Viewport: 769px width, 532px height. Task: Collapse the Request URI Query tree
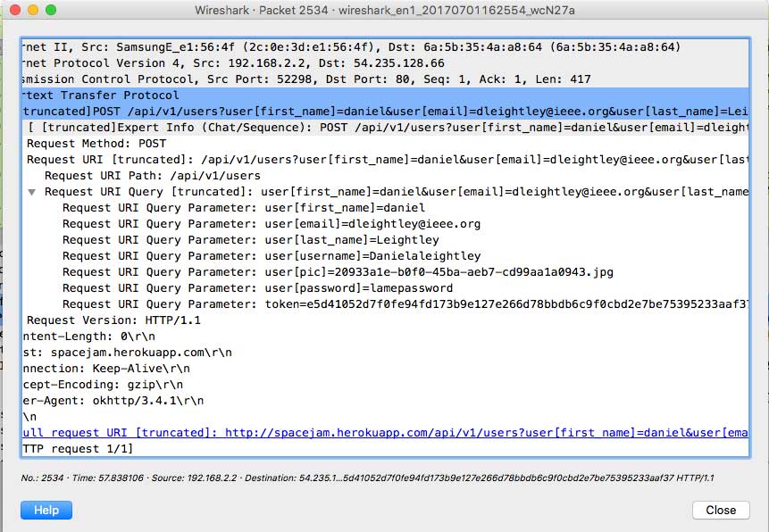click(32, 192)
